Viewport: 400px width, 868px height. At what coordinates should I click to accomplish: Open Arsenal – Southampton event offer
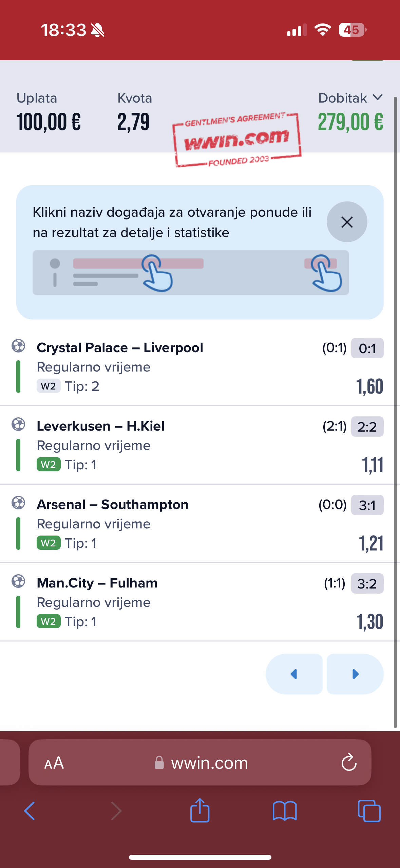pos(112,505)
